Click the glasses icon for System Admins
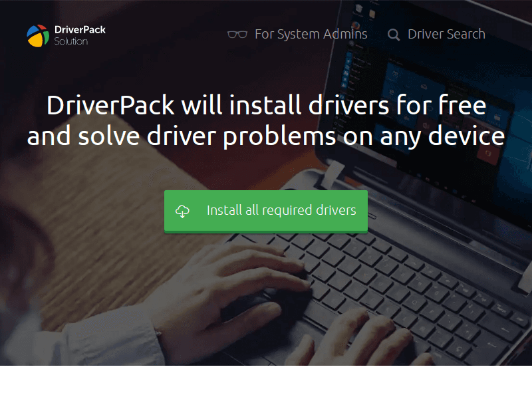Viewport: 532px width, 399px height. coord(237,35)
